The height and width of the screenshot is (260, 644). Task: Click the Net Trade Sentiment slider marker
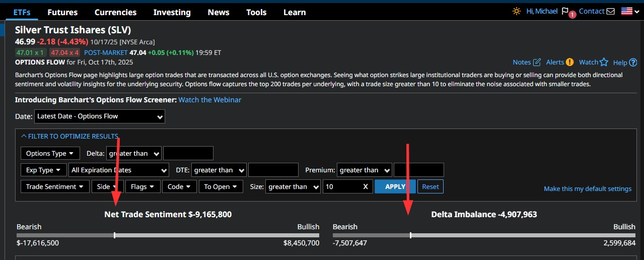pyautogui.click(x=115, y=235)
